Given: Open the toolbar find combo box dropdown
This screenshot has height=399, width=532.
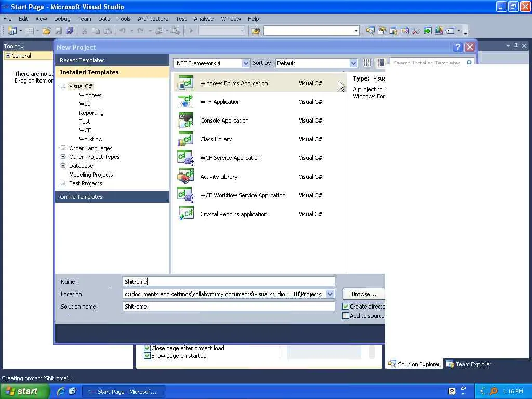Looking at the screenshot, I should click(356, 31).
